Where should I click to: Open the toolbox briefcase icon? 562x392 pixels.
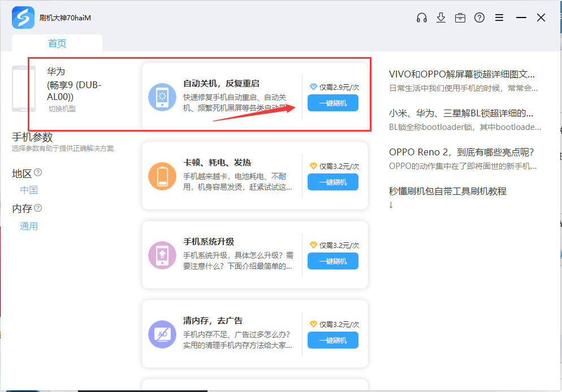coord(460,18)
